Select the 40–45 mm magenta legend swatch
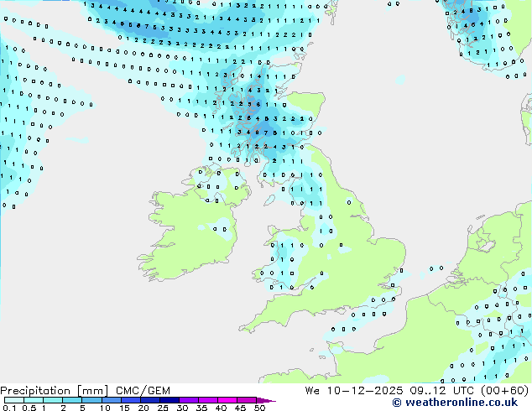This screenshot has width=532, height=411. click(x=227, y=400)
